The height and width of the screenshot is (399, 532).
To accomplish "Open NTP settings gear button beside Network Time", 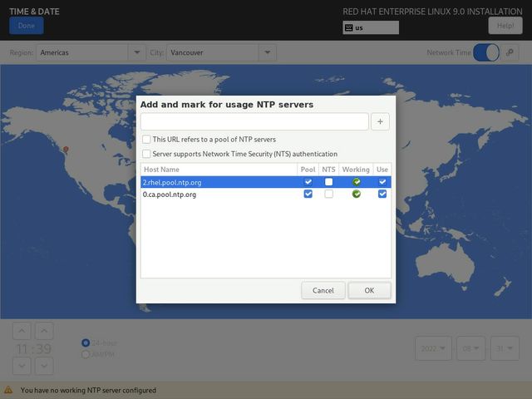I will (x=510, y=52).
